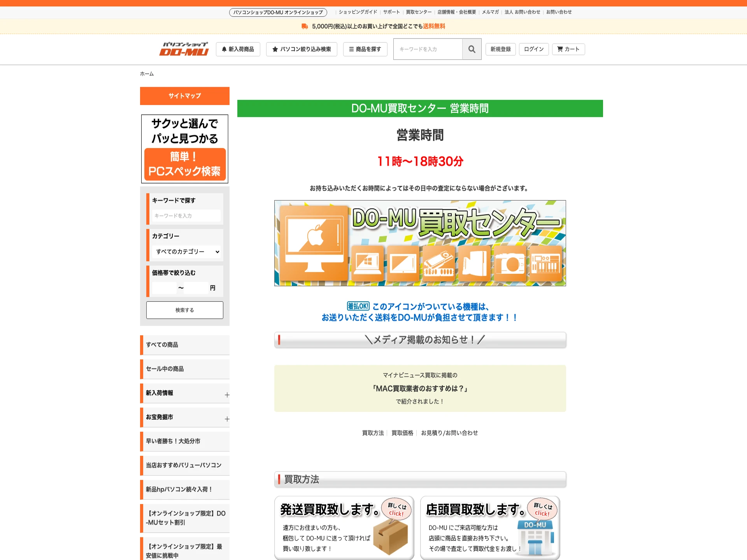Open セール中の商品 sidebar item

(185, 369)
